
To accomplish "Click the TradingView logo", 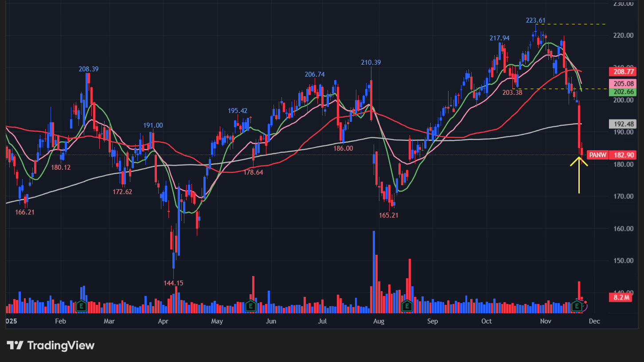I will point(51,346).
